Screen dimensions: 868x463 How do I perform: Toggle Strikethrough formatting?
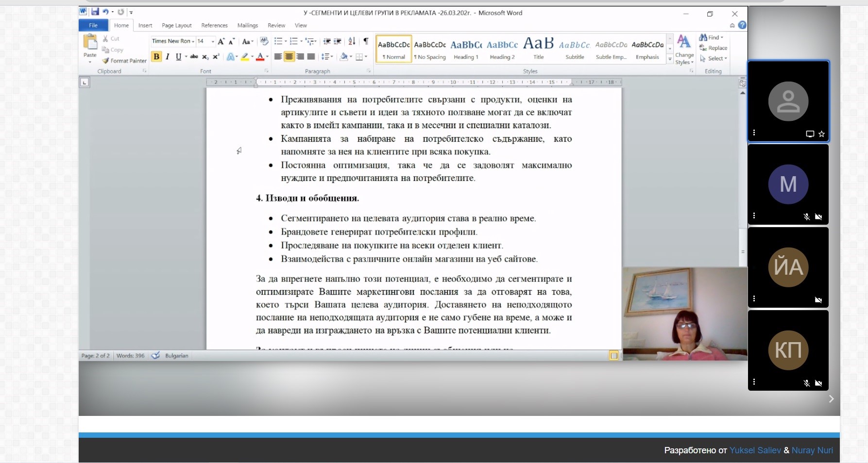point(194,57)
